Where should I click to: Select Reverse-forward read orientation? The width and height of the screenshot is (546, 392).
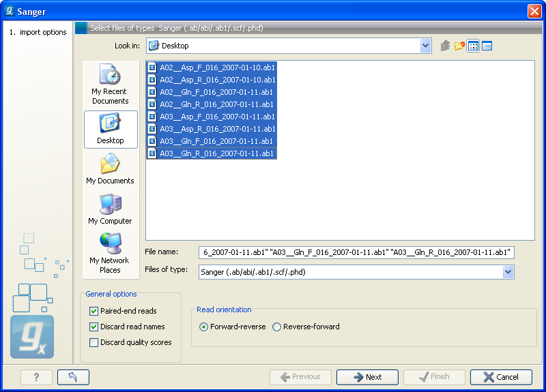pos(277,327)
